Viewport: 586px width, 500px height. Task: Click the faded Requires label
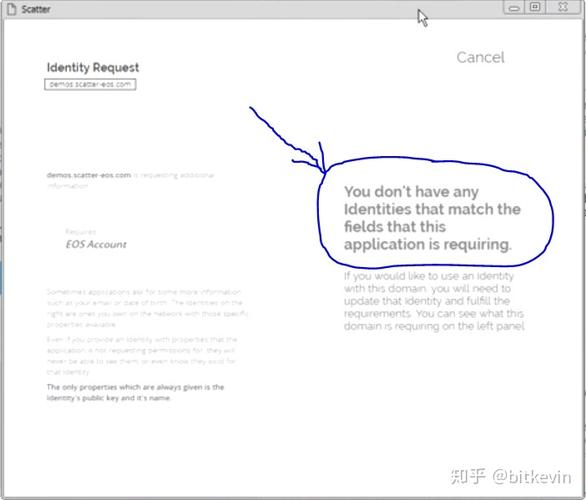tap(81, 232)
